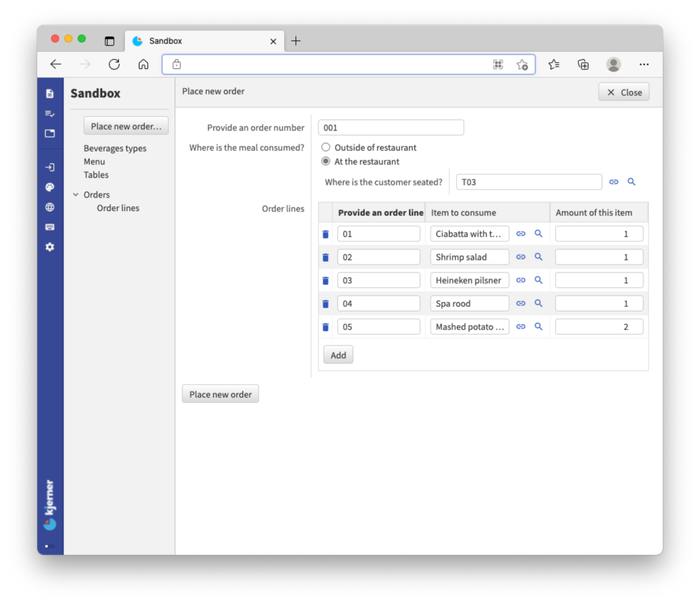Open Order lines under Orders
The width and height of the screenshot is (700, 604).
[x=118, y=208]
